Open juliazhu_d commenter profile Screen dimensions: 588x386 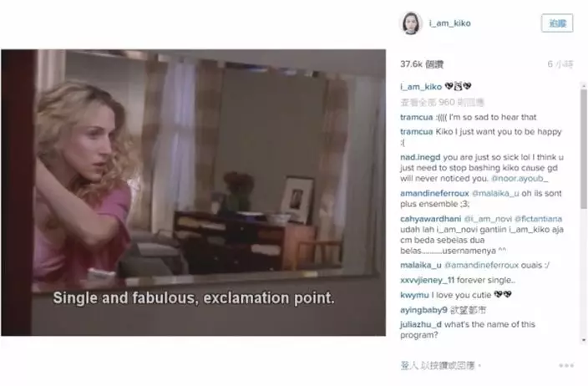420,324
